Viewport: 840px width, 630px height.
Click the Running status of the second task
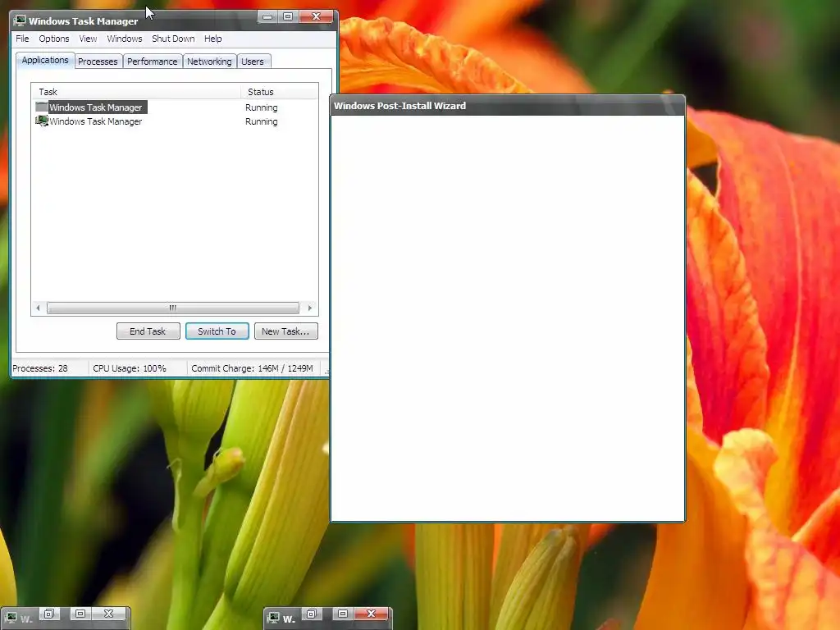pos(262,121)
